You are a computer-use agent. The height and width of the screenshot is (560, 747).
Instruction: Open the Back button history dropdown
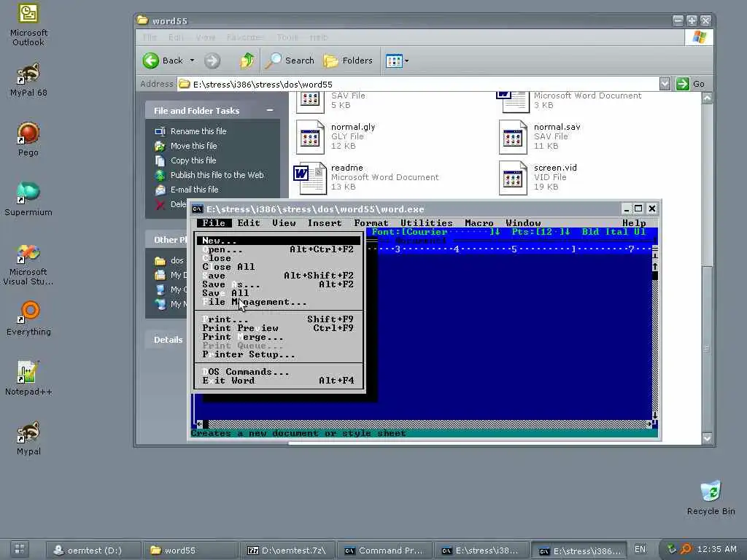tap(192, 61)
